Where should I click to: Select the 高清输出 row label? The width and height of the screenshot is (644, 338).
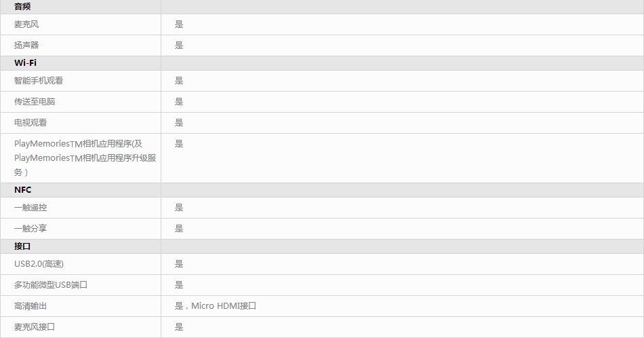tap(31, 306)
